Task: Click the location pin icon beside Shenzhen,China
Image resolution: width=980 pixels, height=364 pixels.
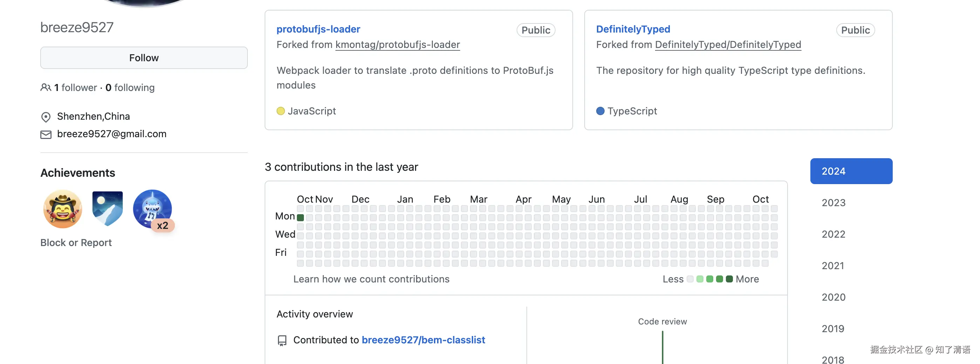Action: 46,117
